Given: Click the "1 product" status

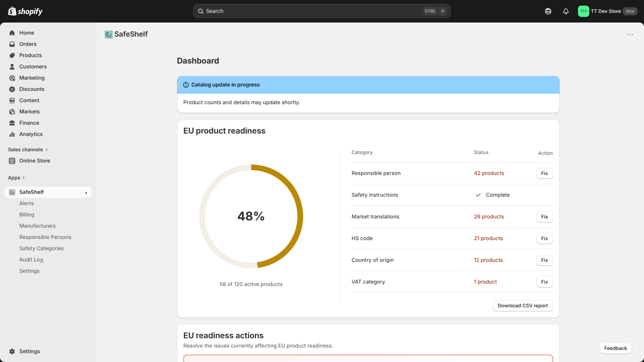Looking at the screenshot, I should point(485,282).
